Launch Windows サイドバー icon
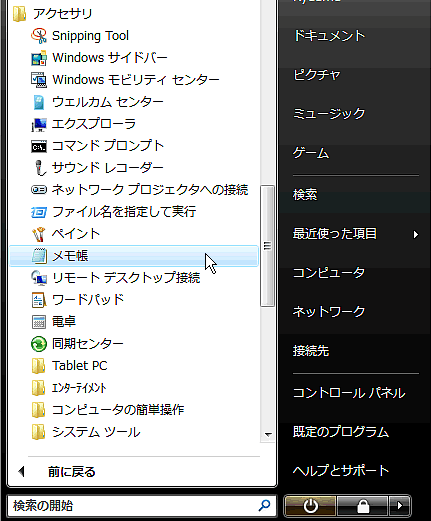 [39, 58]
